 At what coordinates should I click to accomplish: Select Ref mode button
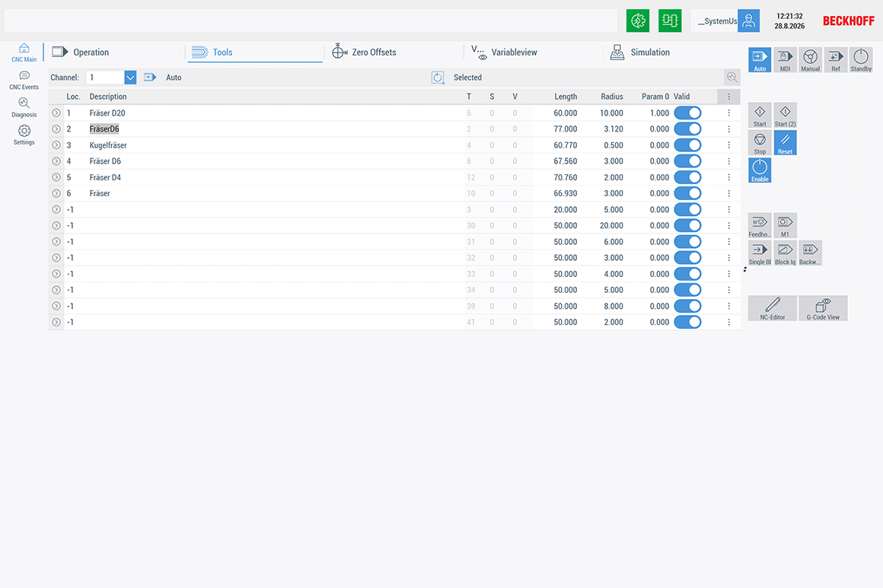tap(836, 59)
